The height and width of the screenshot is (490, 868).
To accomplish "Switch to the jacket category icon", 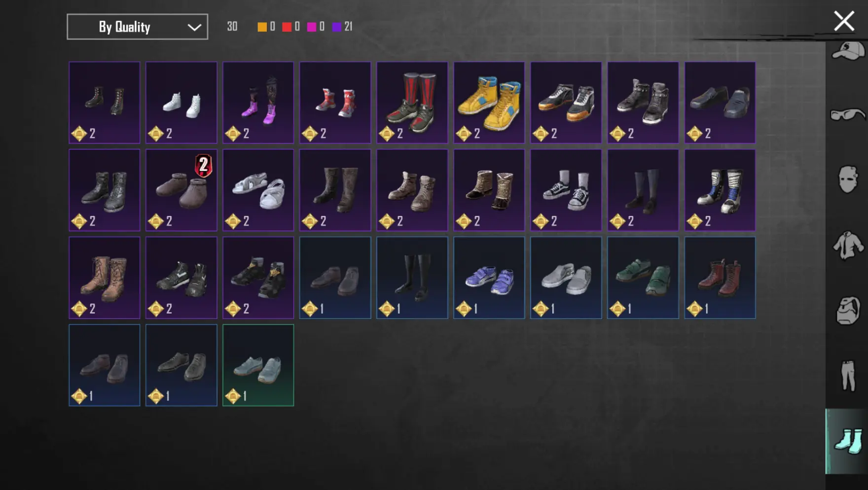I will [x=848, y=245].
